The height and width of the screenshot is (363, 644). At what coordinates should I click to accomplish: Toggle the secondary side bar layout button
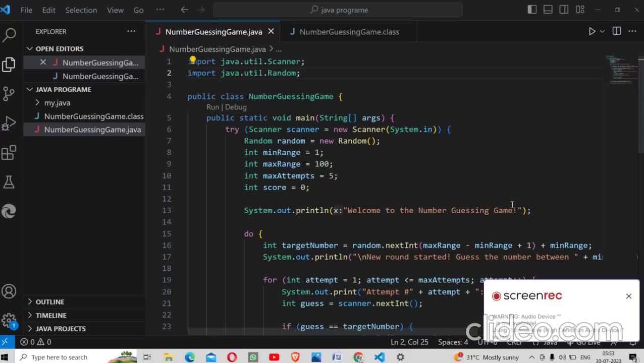tap(564, 10)
